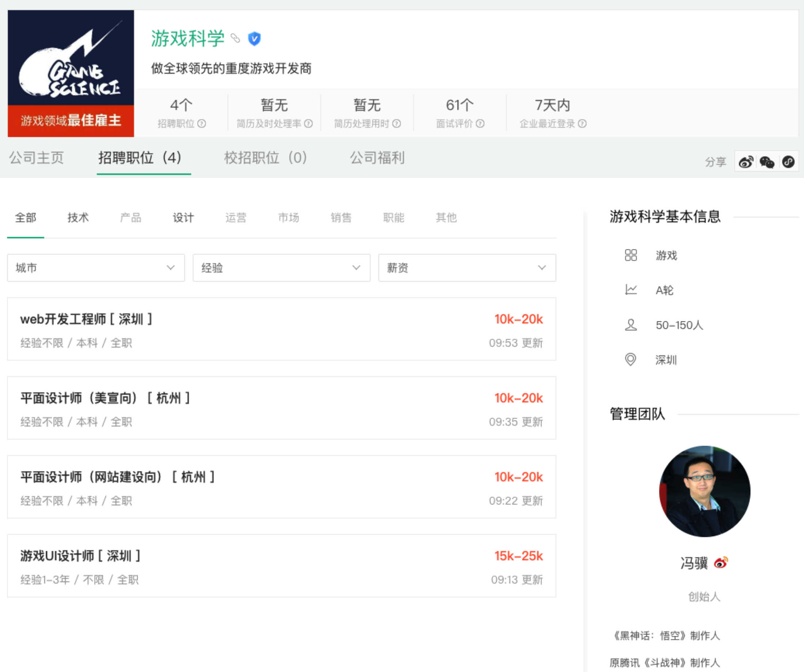804x672 pixels.
Task: Open the 城市 dropdown
Action: coord(96,268)
